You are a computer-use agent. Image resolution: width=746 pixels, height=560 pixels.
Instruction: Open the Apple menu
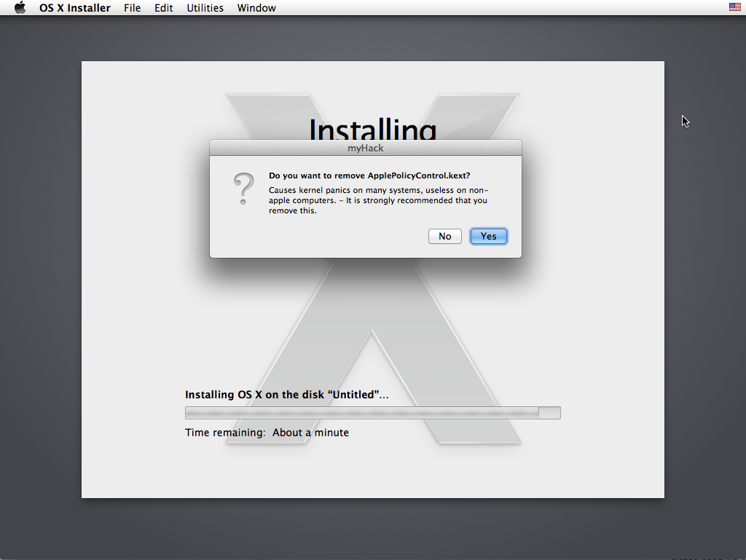click(x=20, y=7)
